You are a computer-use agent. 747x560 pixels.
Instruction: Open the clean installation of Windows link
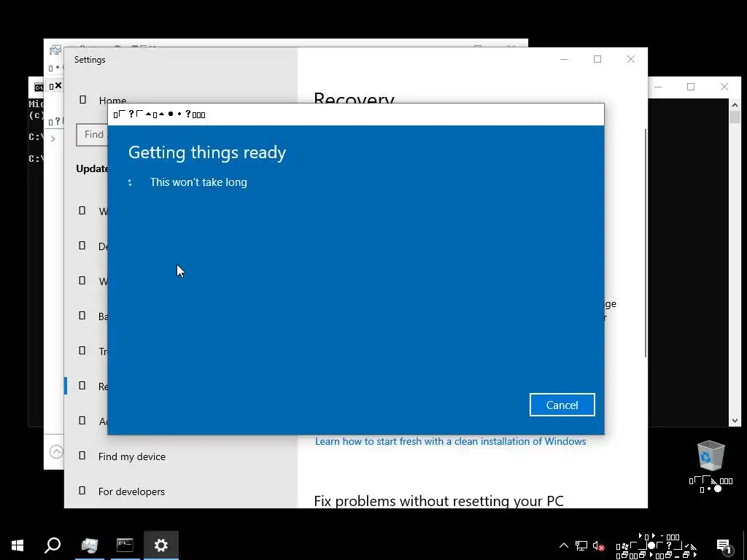coord(451,441)
